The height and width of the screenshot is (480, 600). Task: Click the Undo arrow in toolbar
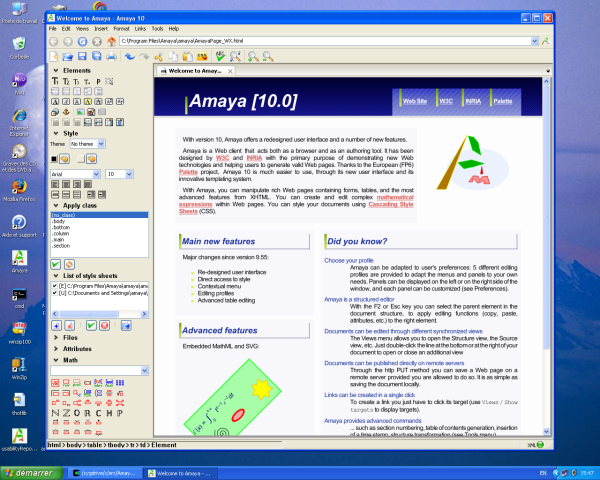[x=129, y=57]
